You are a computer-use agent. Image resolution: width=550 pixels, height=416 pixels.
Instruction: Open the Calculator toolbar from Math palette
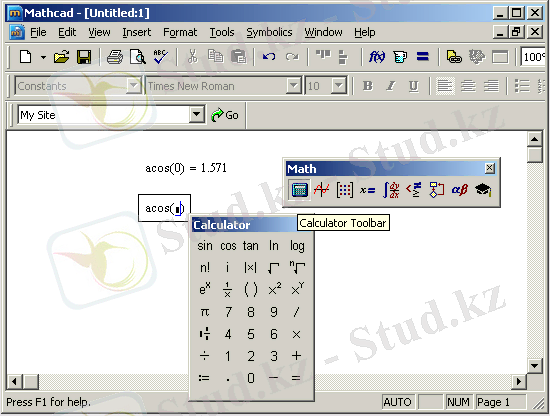[x=299, y=190]
